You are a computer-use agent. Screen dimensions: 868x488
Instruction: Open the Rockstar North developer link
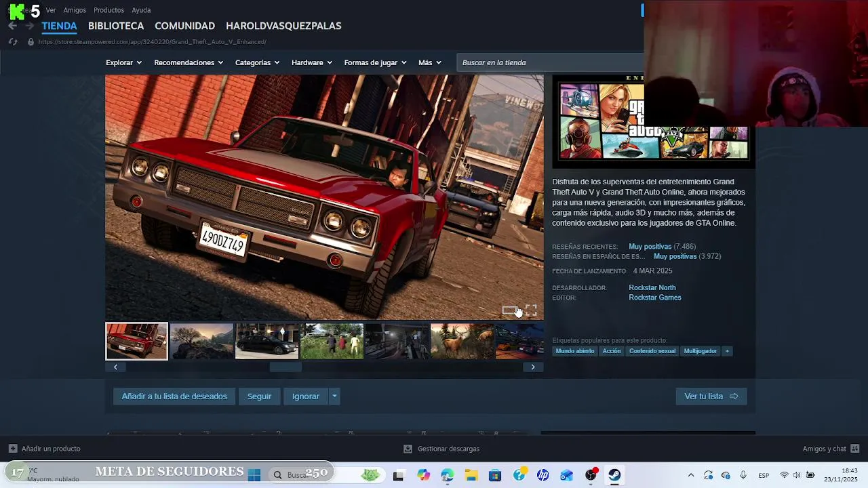point(652,287)
